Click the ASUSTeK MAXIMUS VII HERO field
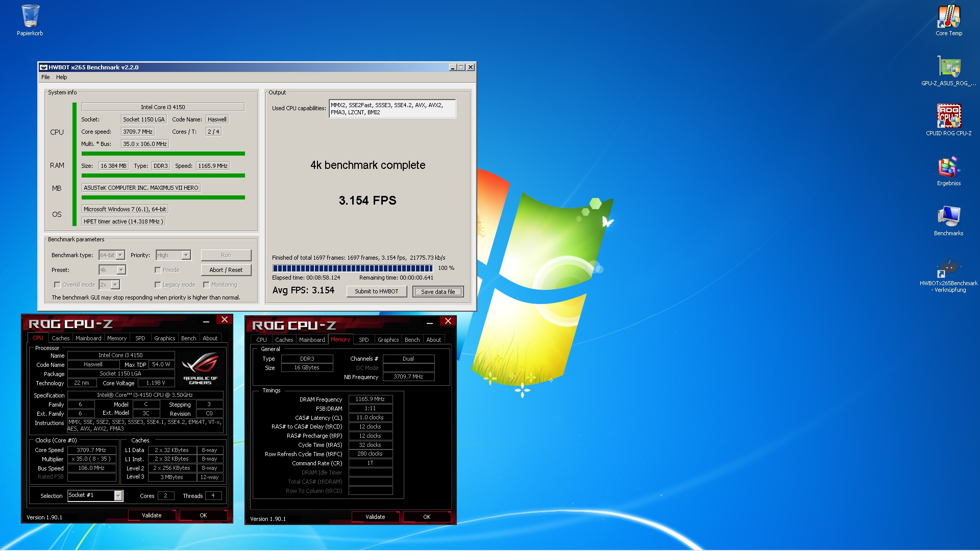 141,188
